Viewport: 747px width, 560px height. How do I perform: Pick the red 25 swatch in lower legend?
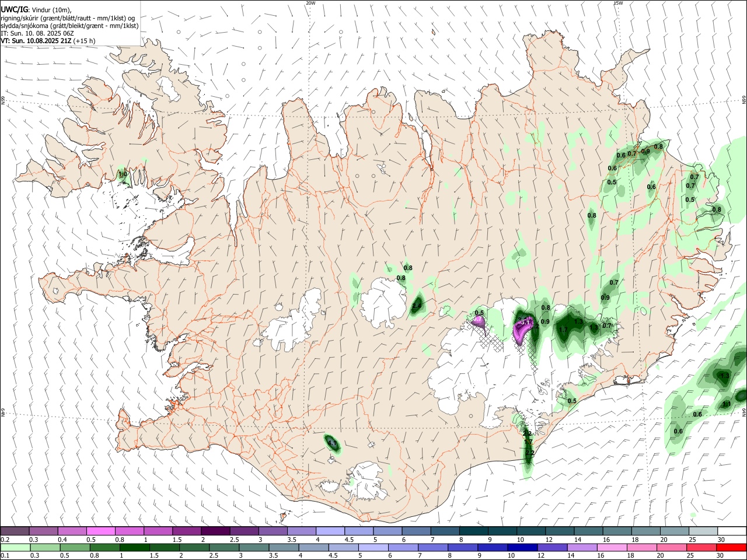[701, 547]
